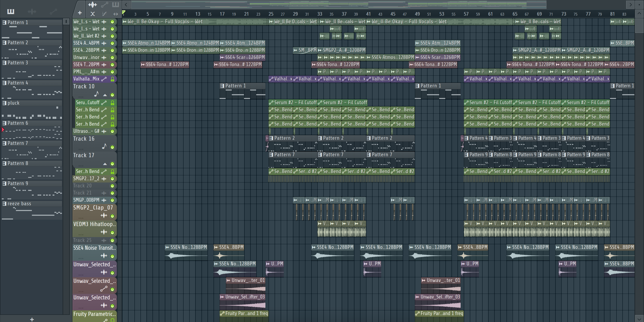Click the plus at the bottom of the picker
Image resolution: width=644 pixels, height=322 pixels.
[32, 319]
